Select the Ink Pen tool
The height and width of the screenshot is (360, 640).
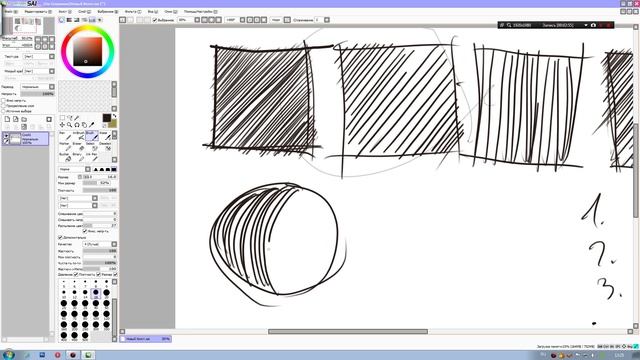coord(91,157)
